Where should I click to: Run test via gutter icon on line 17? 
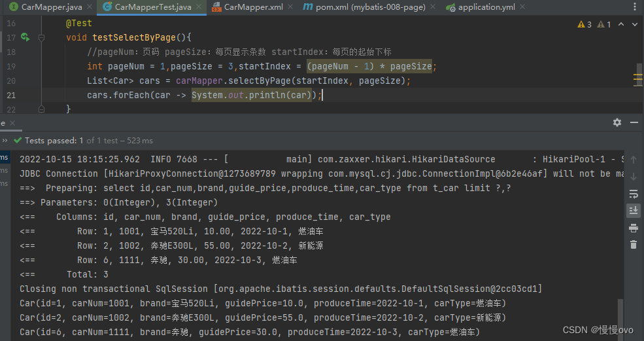[x=25, y=37]
